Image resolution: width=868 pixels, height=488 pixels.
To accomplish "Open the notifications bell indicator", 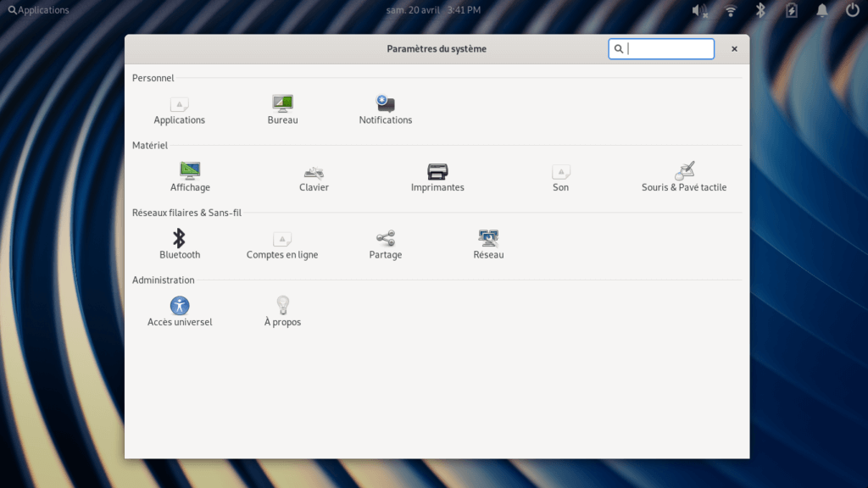I will click(x=822, y=10).
